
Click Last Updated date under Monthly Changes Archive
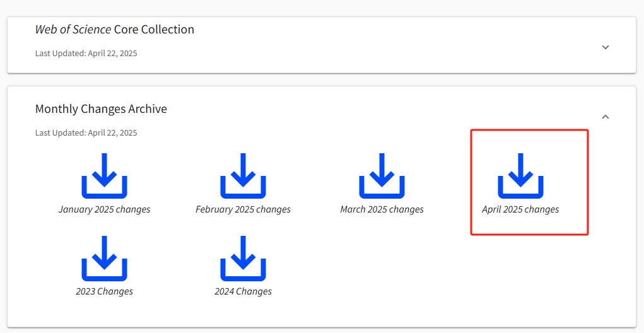click(x=86, y=133)
